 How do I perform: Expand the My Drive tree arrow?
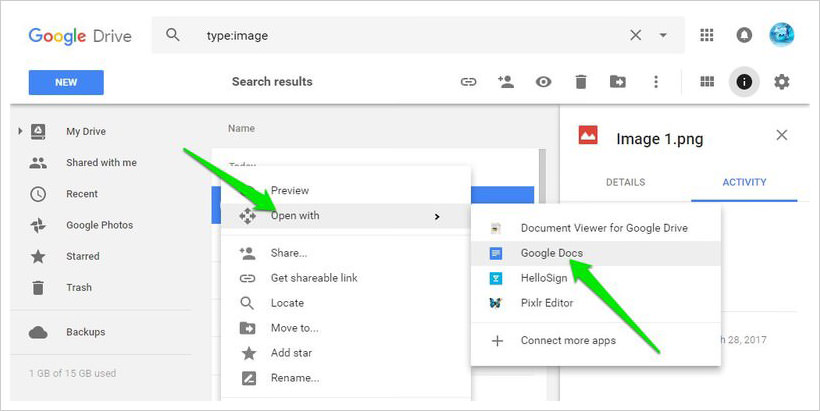(20, 131)
